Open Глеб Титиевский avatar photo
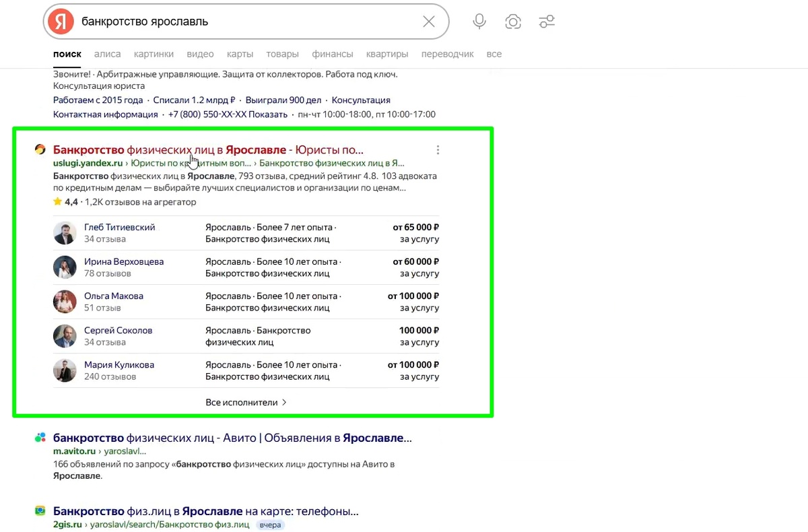The image size is (808, 532). (65, 233)
